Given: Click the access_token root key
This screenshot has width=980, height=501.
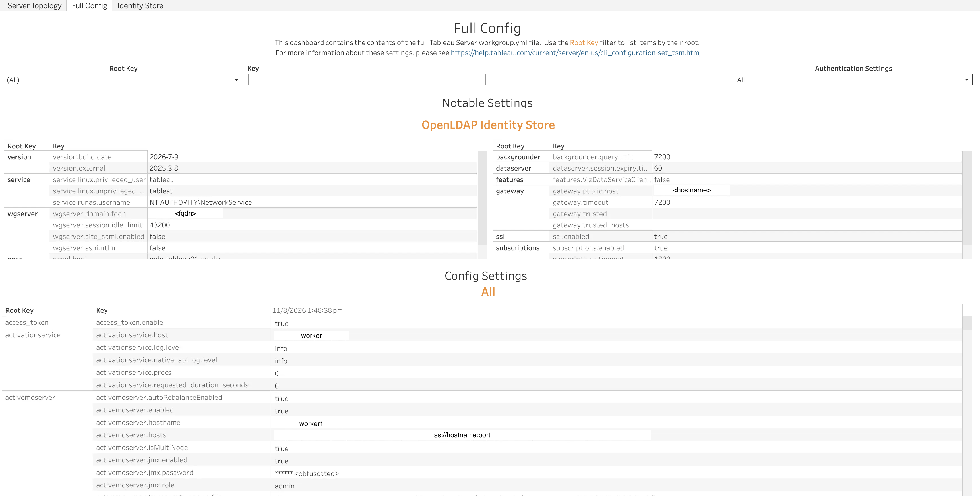Looking at the screenshot, I should coord(27,323).
